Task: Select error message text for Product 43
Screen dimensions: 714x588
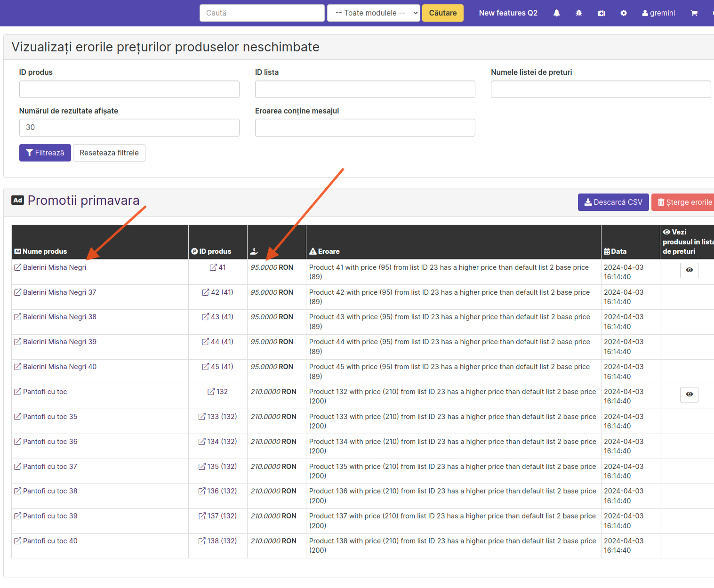Action: [449, 322]
